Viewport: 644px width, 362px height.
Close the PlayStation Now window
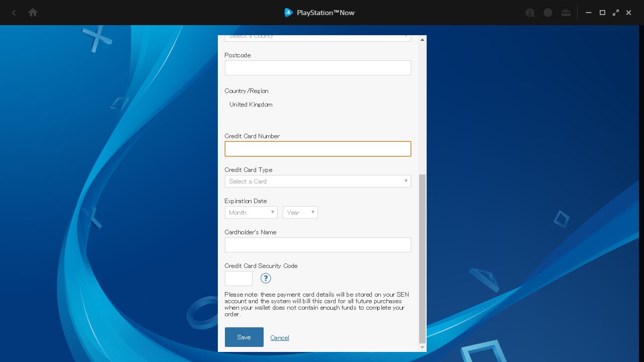coord(628,13)
